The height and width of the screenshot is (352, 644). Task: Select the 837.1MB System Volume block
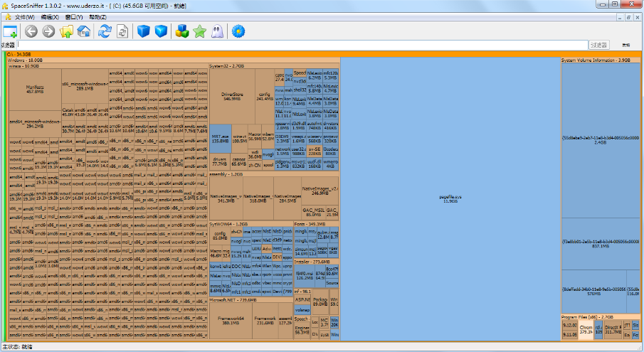pos(601,244)
